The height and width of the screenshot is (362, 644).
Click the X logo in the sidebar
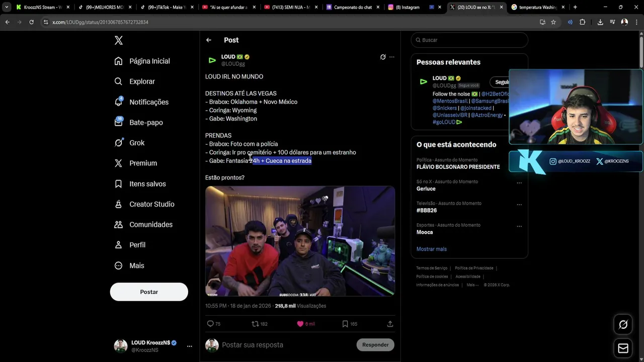pos(119,40)
